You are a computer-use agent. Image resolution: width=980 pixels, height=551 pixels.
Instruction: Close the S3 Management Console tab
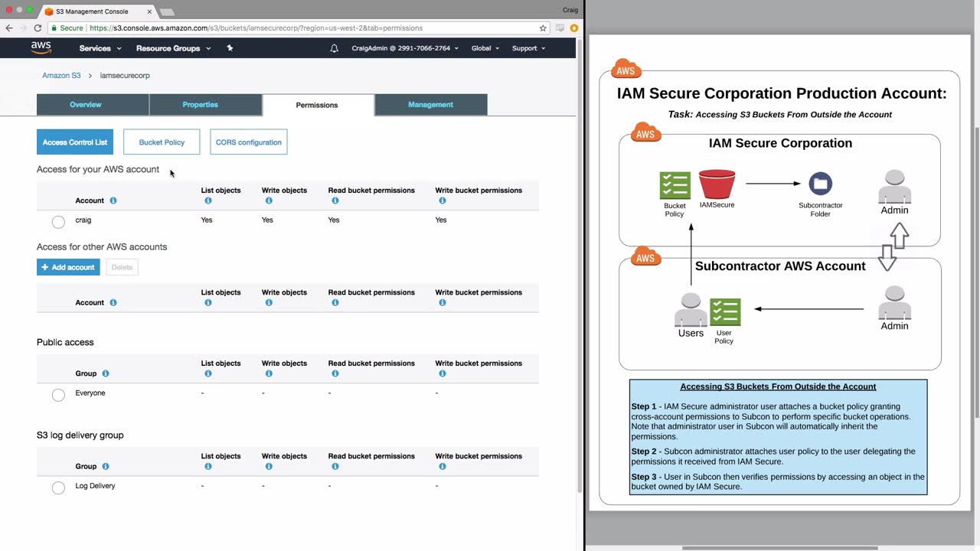coord(149,11)
